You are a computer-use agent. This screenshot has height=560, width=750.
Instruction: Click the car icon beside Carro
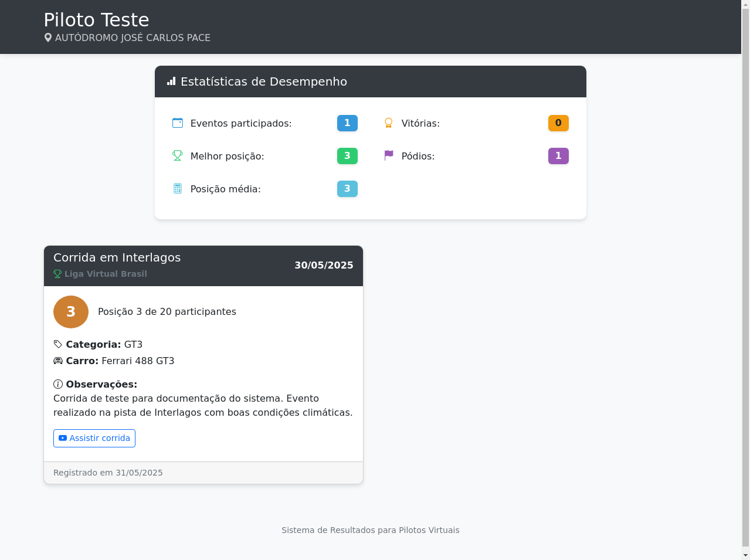[58, 361]
